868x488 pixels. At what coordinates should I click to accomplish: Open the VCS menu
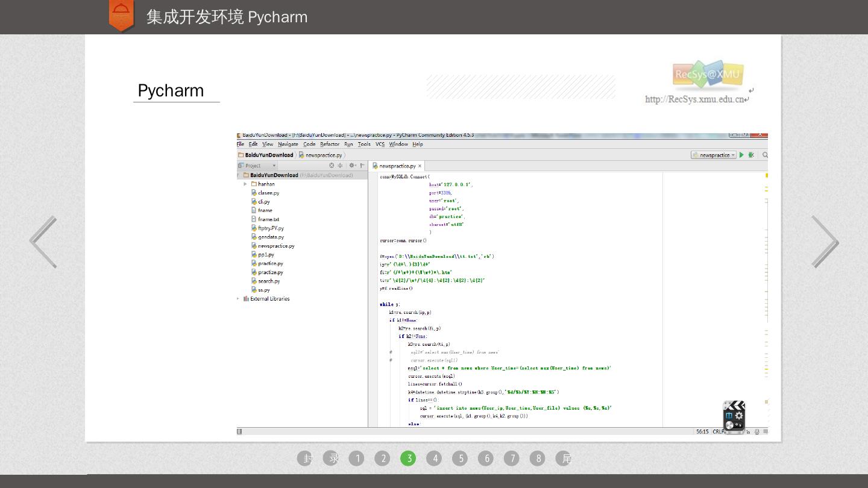tap(380, 144)
